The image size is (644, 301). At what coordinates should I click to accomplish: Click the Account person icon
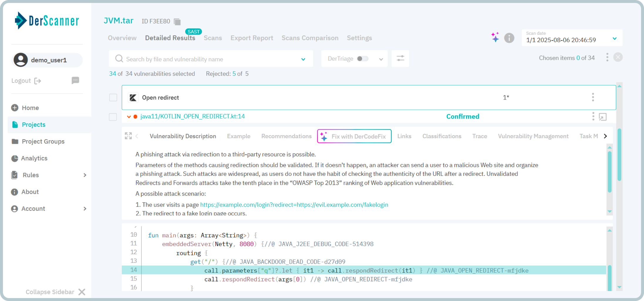(14, 209)
